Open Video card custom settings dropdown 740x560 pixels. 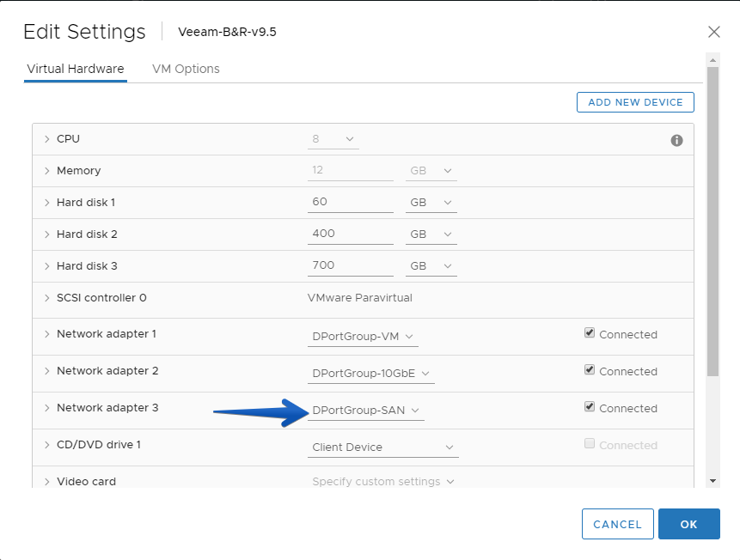[x=382, y=481]
